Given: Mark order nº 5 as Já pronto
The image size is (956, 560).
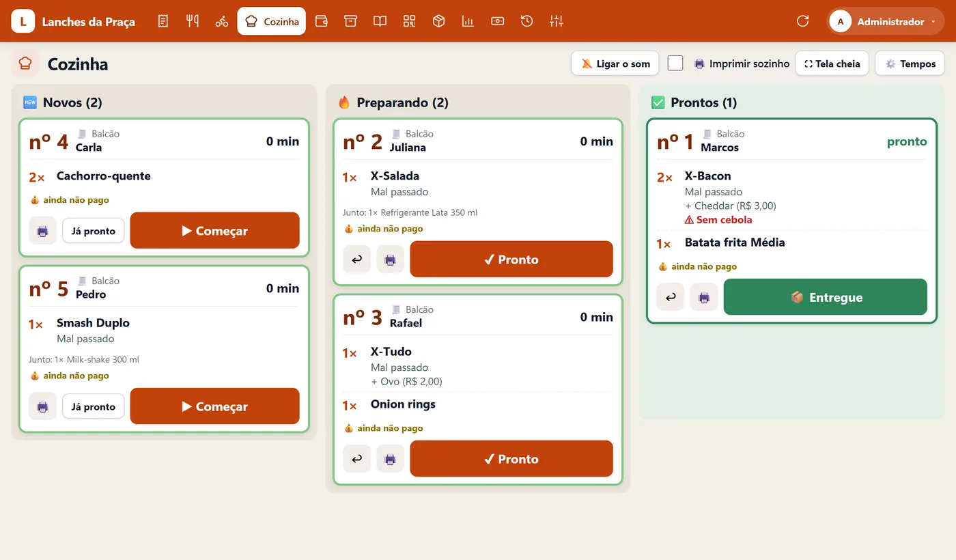Looking at the screenshot, I should (x=94, y=407).
